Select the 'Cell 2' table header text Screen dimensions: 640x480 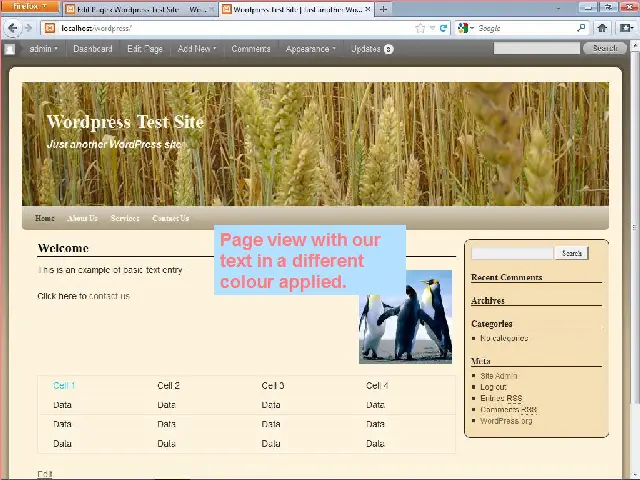tap(169, 386)
